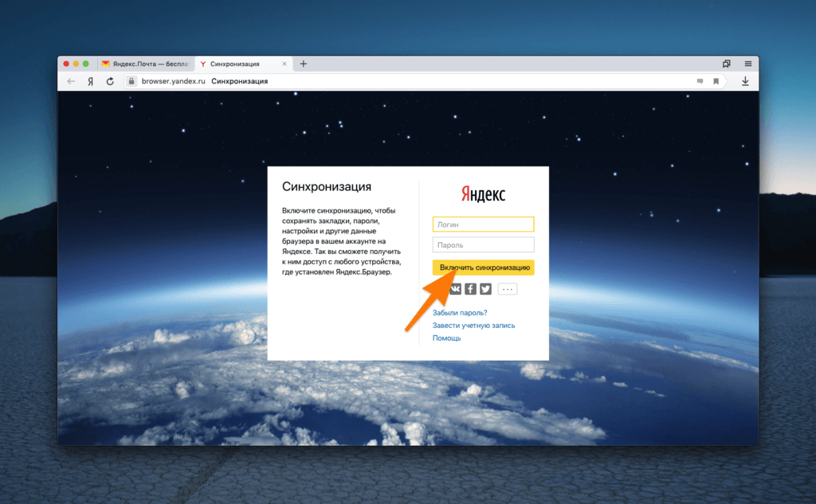Click the Синхронизация page title in address bar
This screenshot has height=504, width=816.
point(239,81)
